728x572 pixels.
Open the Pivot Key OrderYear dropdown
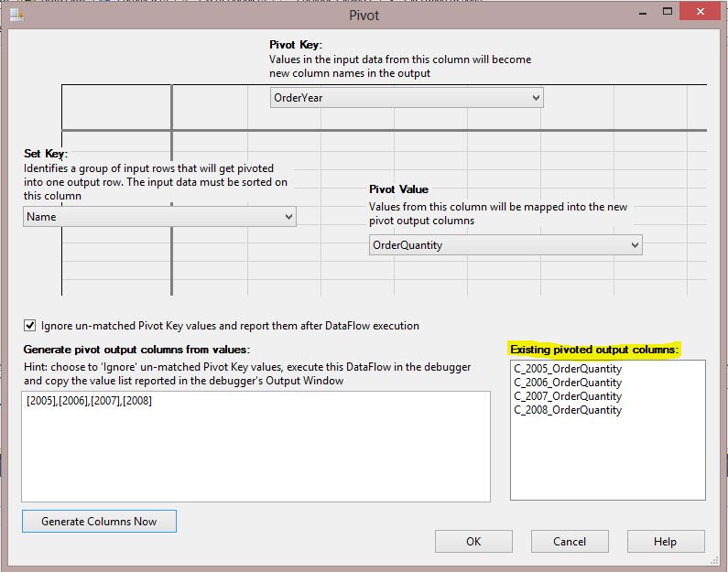pyautogui.click(x=407, y=98)
